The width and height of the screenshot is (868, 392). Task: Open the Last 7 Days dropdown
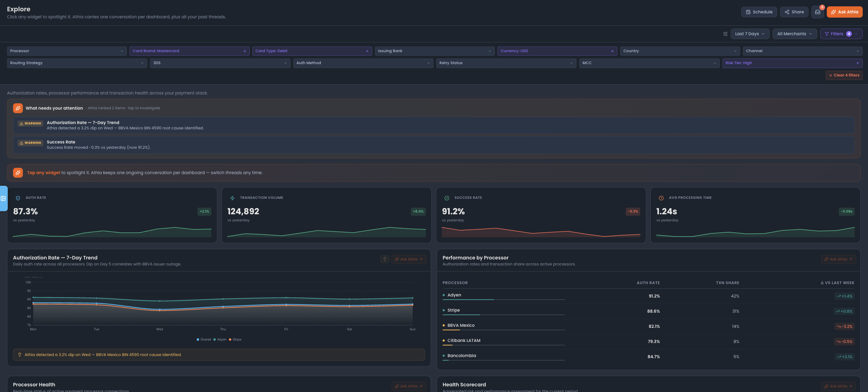[x=750, y=34]
